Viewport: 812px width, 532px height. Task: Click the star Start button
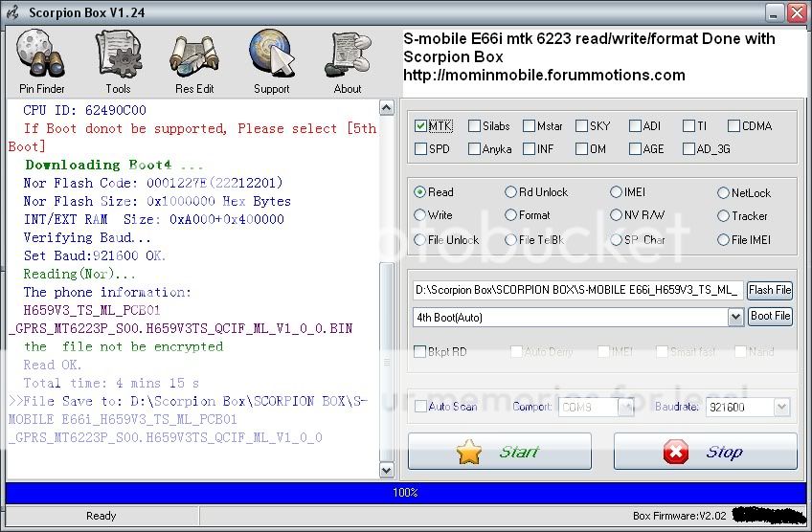pyautogui.click(x=499, y=452)
